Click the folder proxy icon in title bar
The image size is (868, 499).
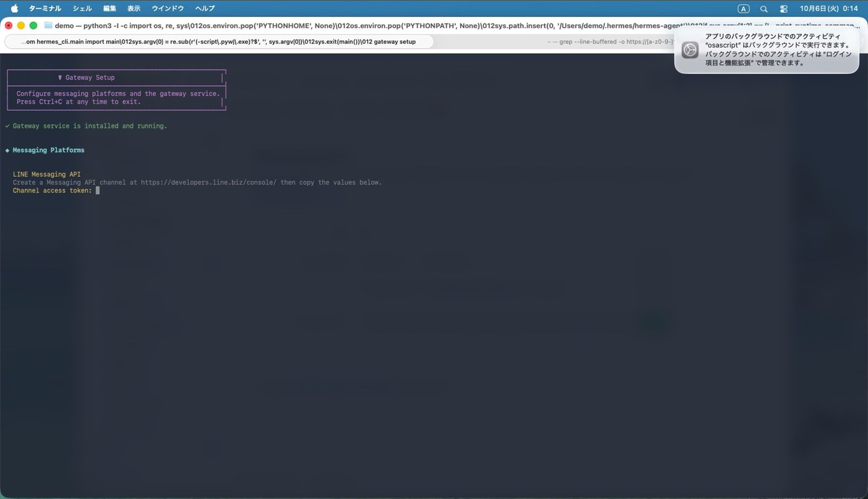point(48,25)
